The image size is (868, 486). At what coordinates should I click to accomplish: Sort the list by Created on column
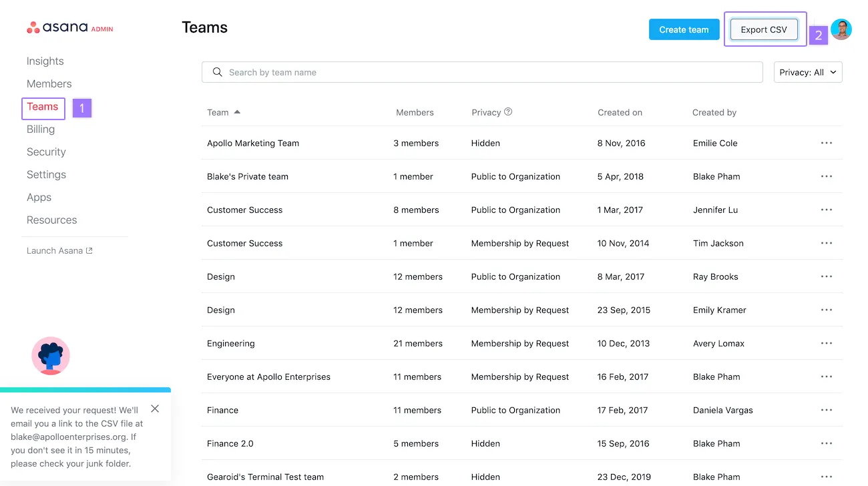pyautogui.click(x=620, y=112)
